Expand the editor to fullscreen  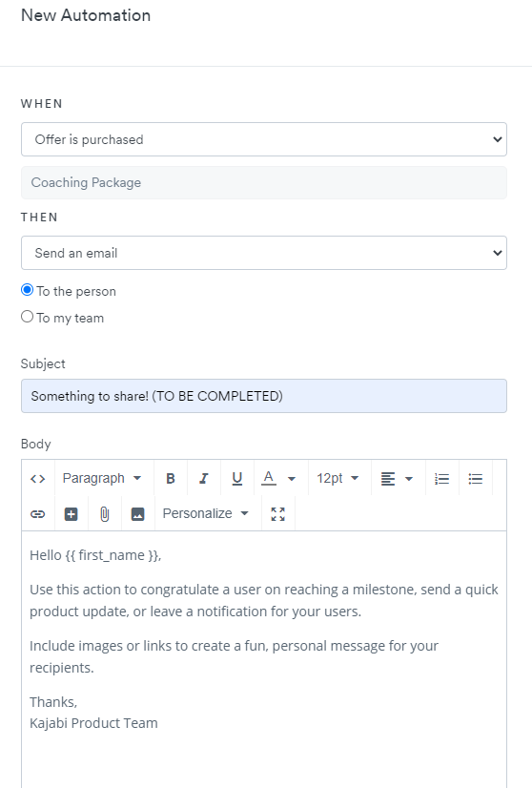tap(277, 513)
